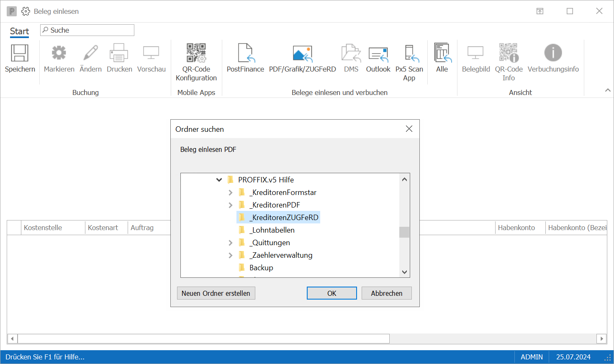Click the Outlook import icon
This screenshot has height=364, width=614.
tap(378, 54)
